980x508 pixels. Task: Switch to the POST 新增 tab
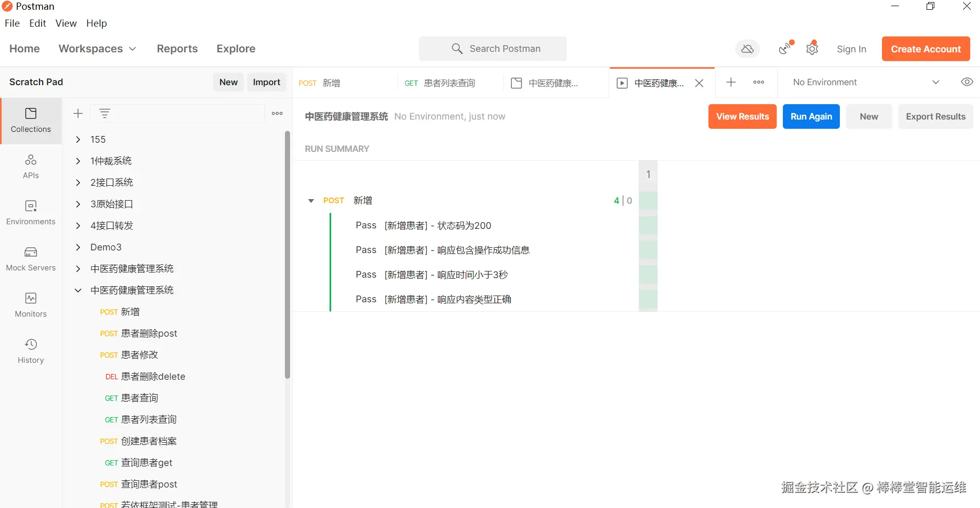(x=345, y=83)
